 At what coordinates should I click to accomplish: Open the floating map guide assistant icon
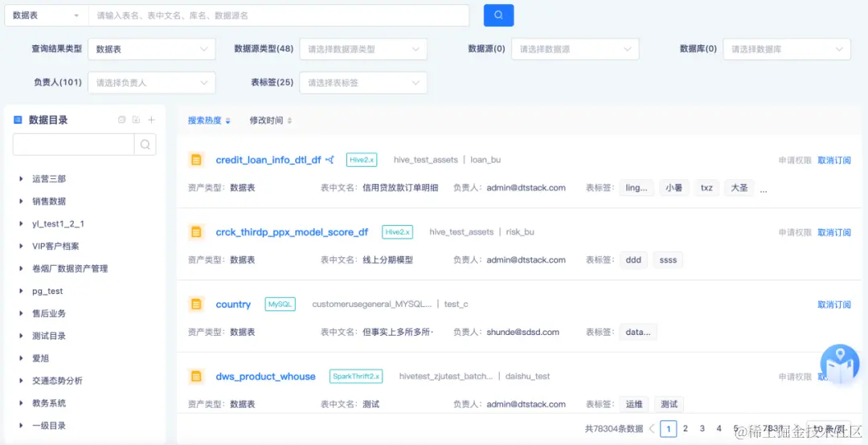coord(839,364)
